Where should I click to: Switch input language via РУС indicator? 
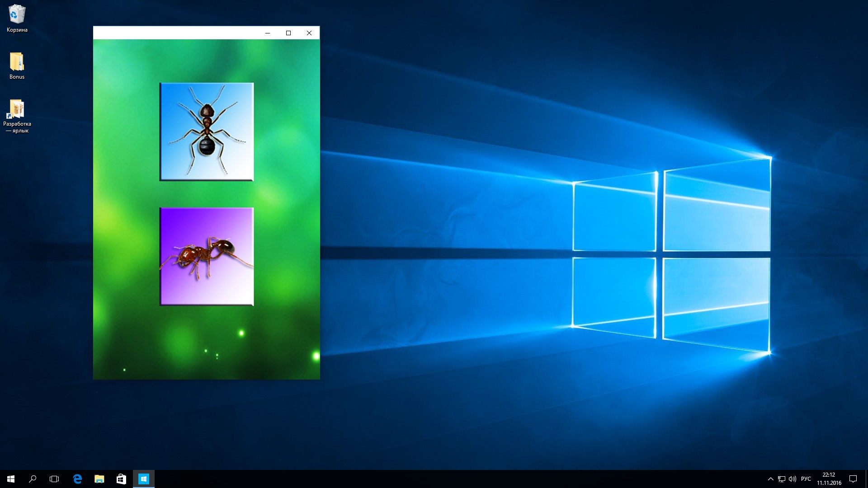806,479
